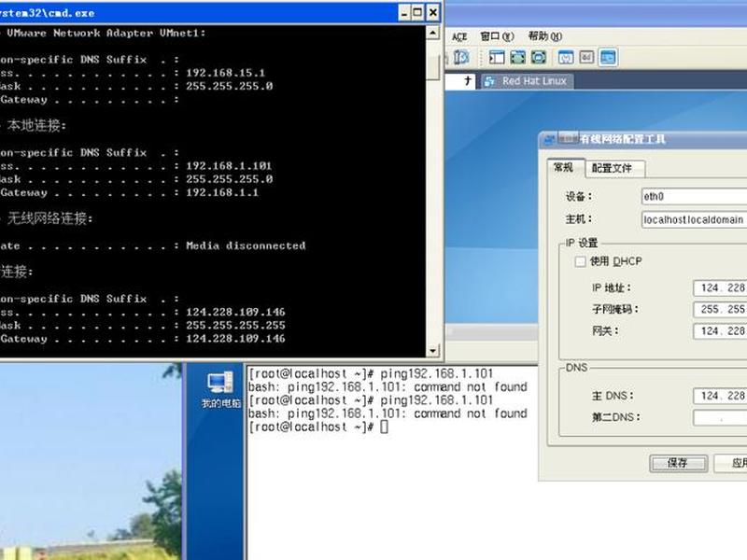Click the 无线网络连接: heading in cmd

49,218
